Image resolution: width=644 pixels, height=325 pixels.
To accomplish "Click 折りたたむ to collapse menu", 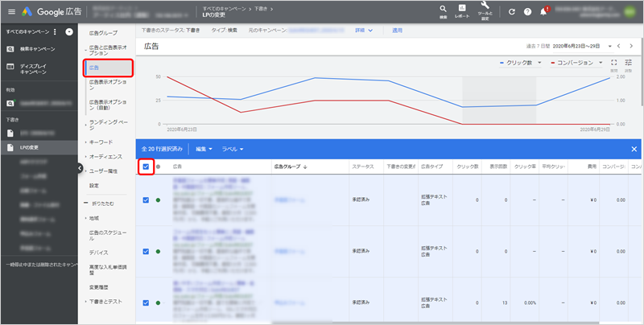I will pyautogui.click(x=99, y=204).
